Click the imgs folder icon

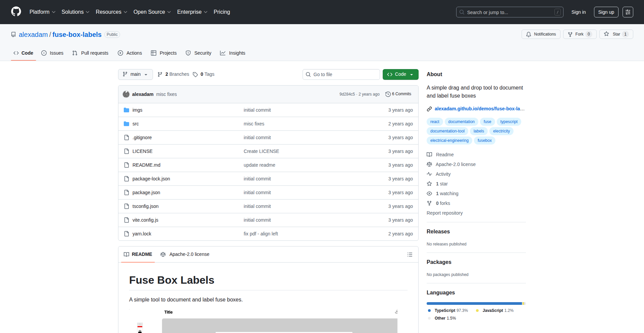[126, 110]
